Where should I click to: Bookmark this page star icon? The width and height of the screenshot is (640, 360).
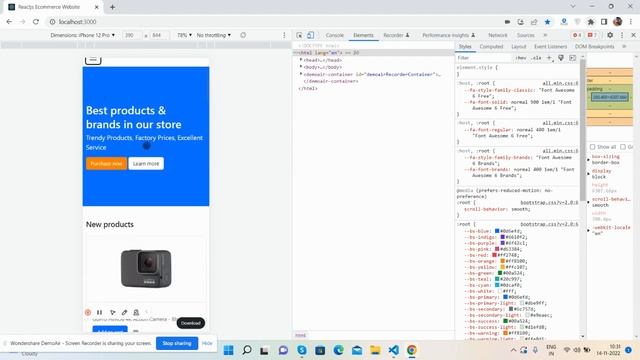pos(548,22)
